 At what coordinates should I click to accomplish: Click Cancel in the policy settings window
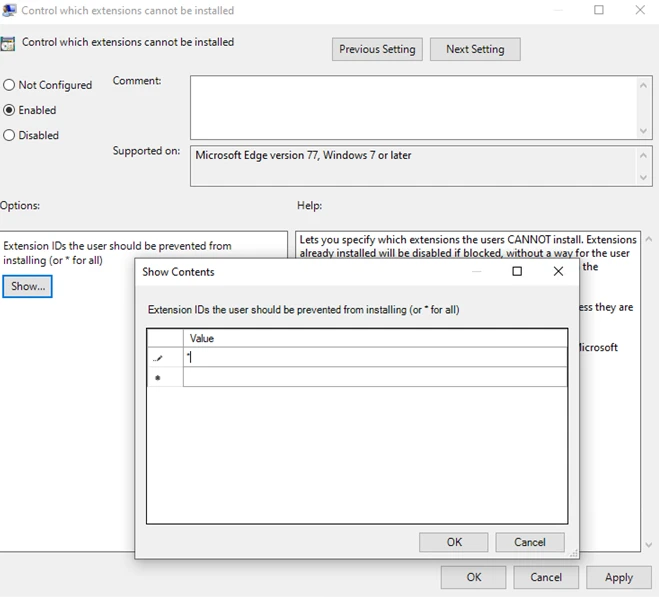point(546,577)
